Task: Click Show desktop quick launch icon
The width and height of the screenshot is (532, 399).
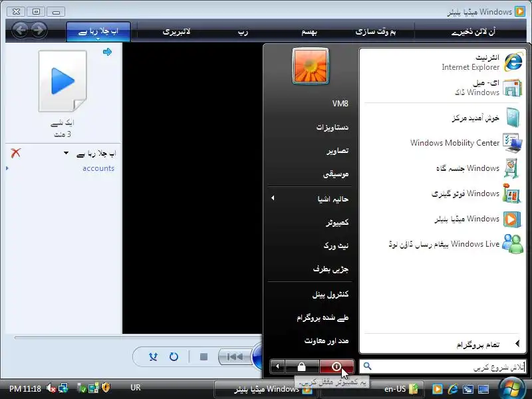Action: click(x=483, y=389)
